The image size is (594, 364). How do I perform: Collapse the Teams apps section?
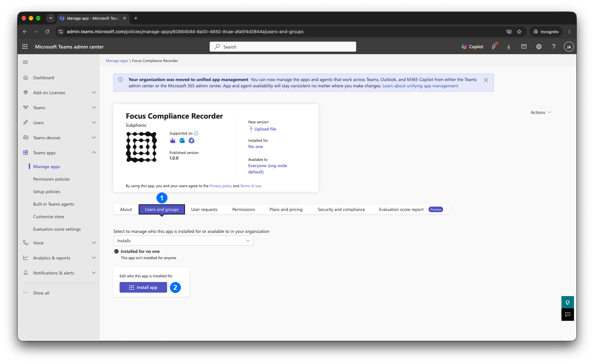59,153
